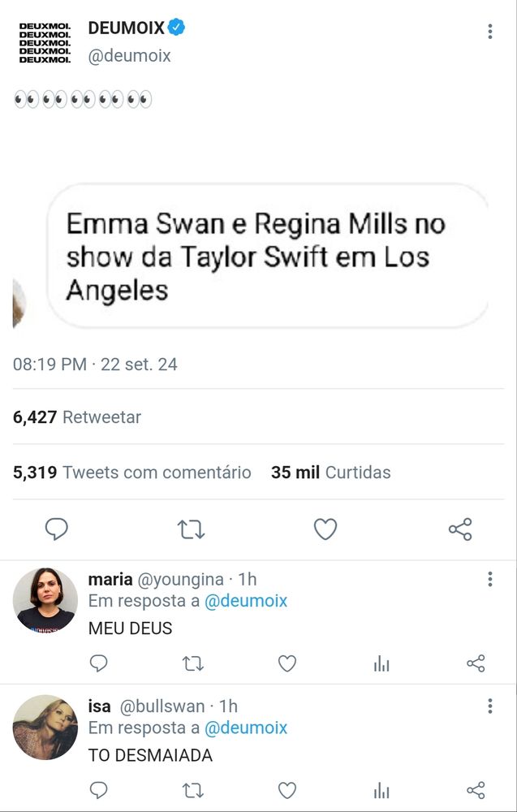The height and width of the screenshot is (812, 517).
Task: Open the 35 mil Curtidas list
Action: [x=330, y=473]
